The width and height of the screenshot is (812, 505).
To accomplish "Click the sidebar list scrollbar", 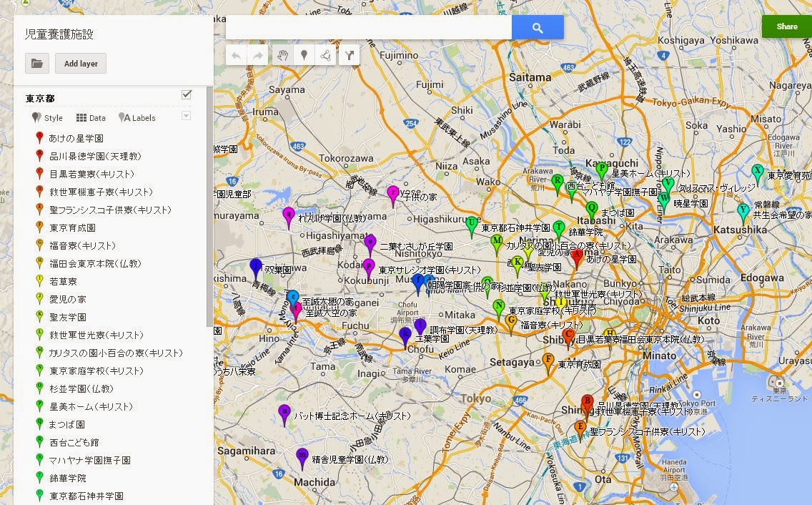I will click(209, 207).
